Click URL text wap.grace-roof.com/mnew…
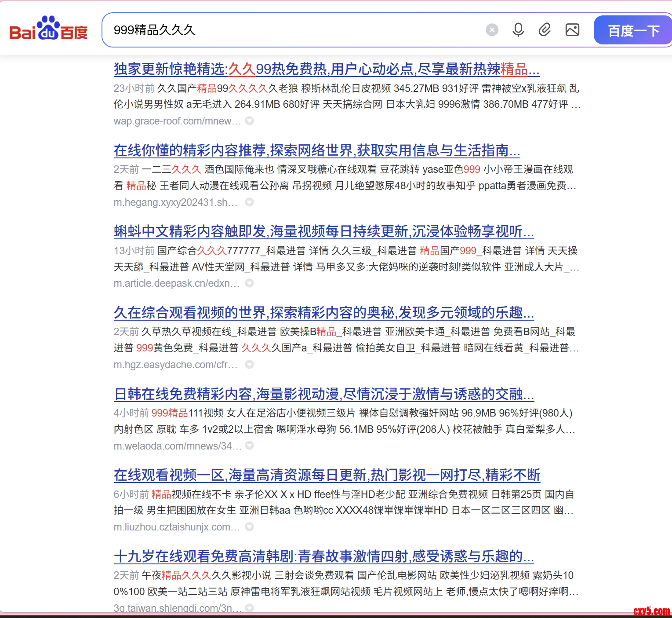The height and width of the screenshot is (618, 672). 178,121
